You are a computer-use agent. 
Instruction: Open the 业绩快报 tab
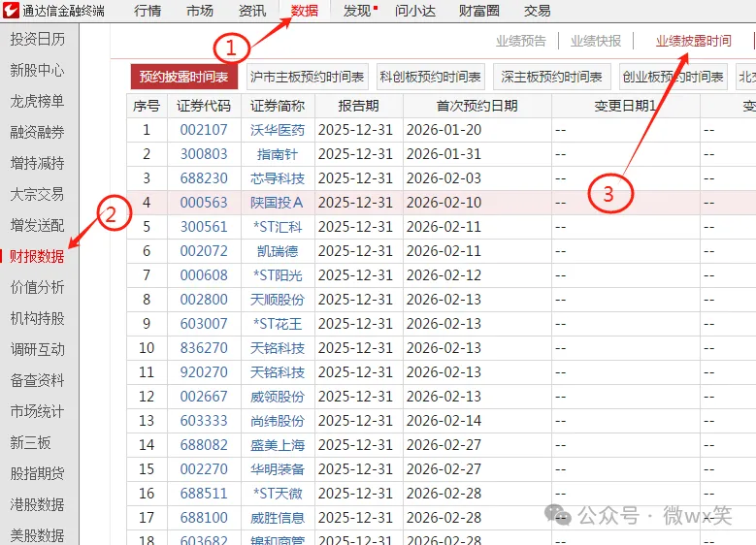pos(596,41)
